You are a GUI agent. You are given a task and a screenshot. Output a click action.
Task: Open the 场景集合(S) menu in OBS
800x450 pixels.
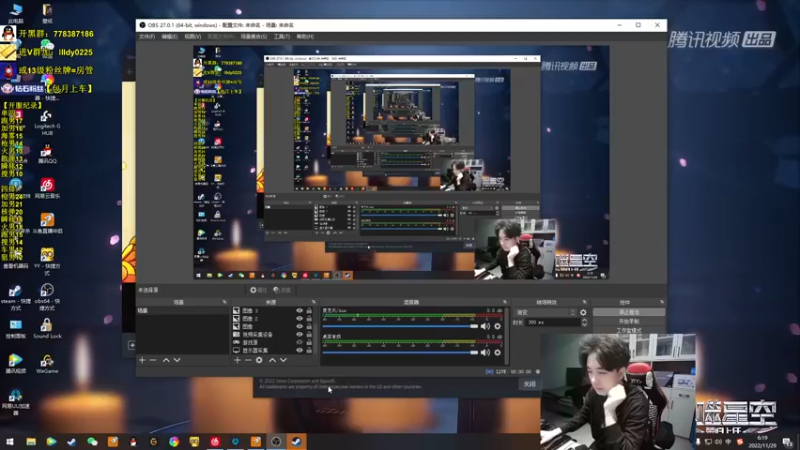point(254,37)
